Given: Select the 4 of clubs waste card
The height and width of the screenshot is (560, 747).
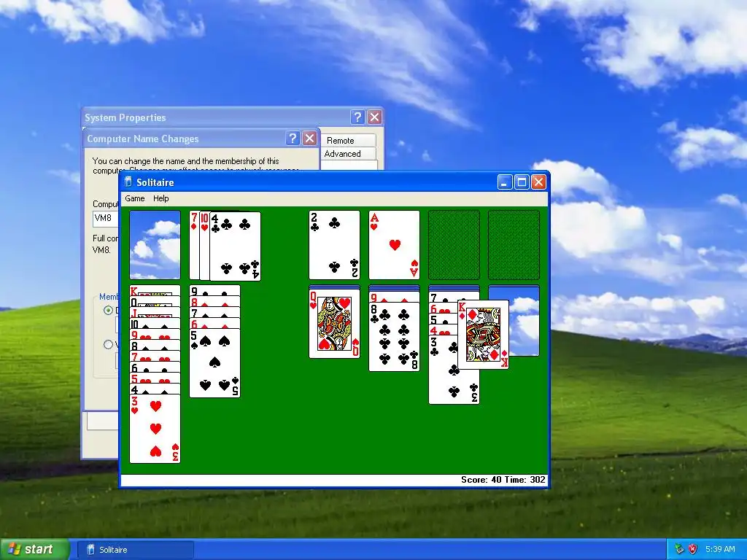Looking at the screenshot, I should (236, 246).
